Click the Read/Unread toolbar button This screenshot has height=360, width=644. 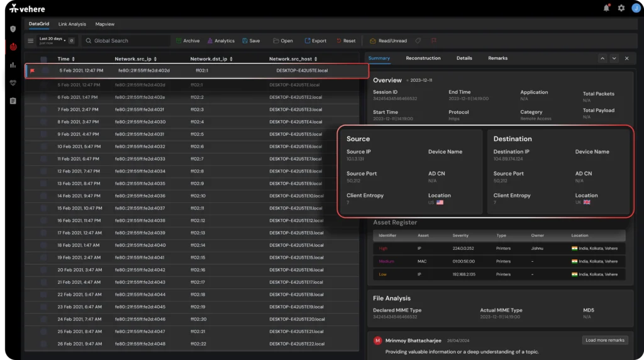(x=388, y=41)
